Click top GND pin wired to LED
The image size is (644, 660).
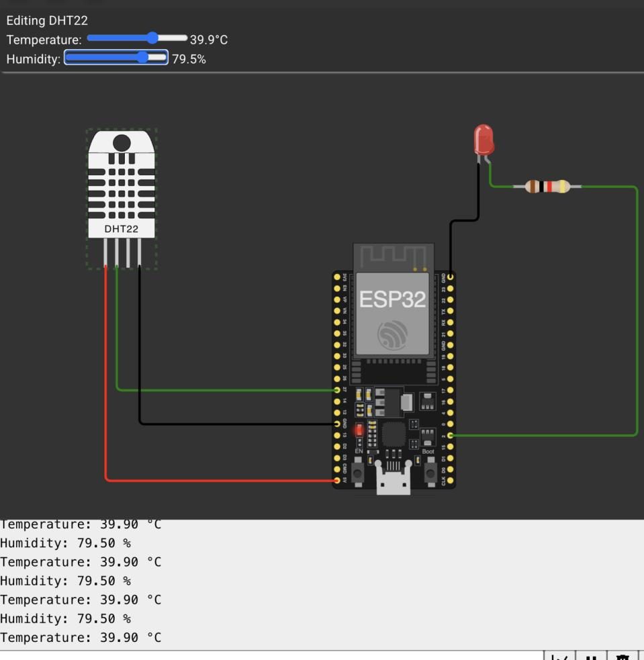pyautogui.click(x=451, y=277)
